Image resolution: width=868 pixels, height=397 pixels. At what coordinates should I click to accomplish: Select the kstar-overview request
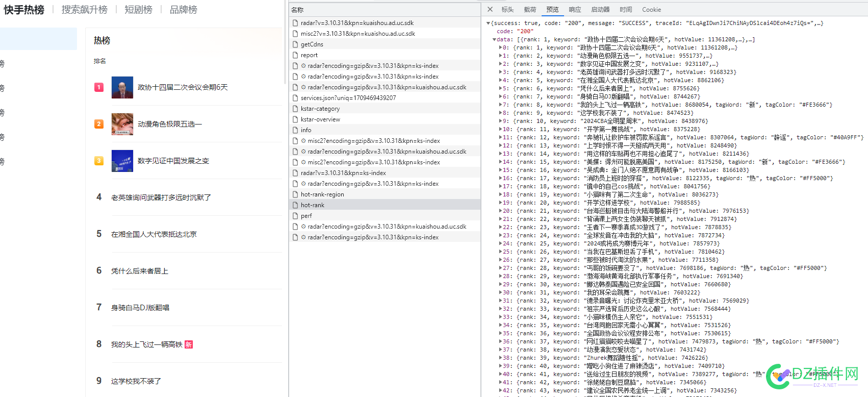(x=385, y=119)
